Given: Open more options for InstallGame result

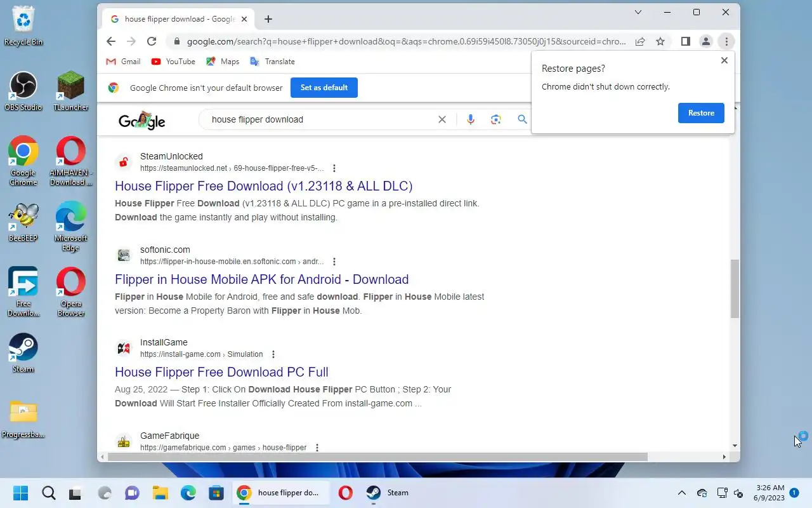Looking at the screenshot, I should (273, 354).
